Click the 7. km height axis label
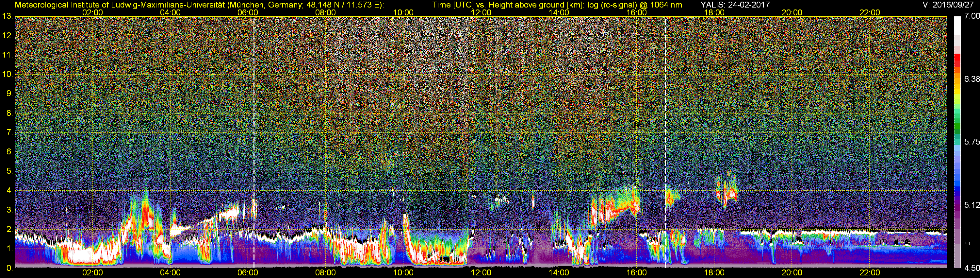The width and height of the screenshot is (980, 278). (9, 132)
